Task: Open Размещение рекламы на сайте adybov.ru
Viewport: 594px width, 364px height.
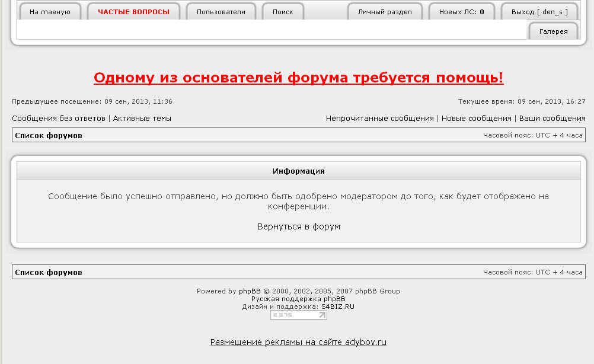Action: [299, 343]
